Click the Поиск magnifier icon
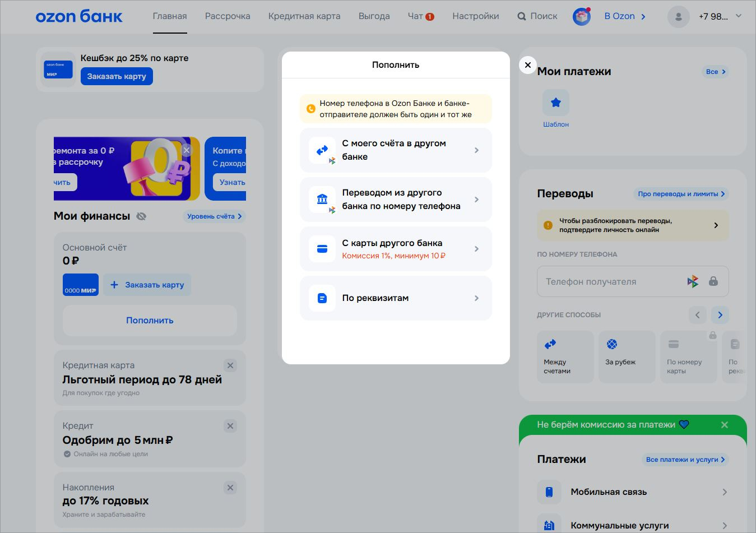 [x=522, y=16]
